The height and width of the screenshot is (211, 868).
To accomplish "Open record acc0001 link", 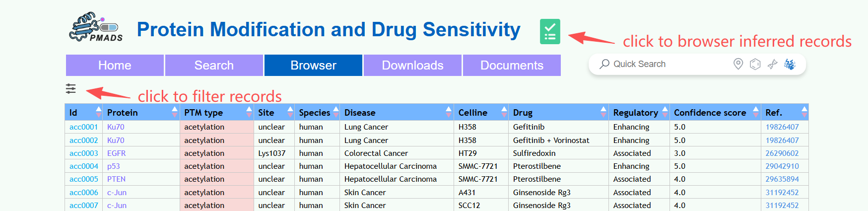I will [x=83, y=127].
